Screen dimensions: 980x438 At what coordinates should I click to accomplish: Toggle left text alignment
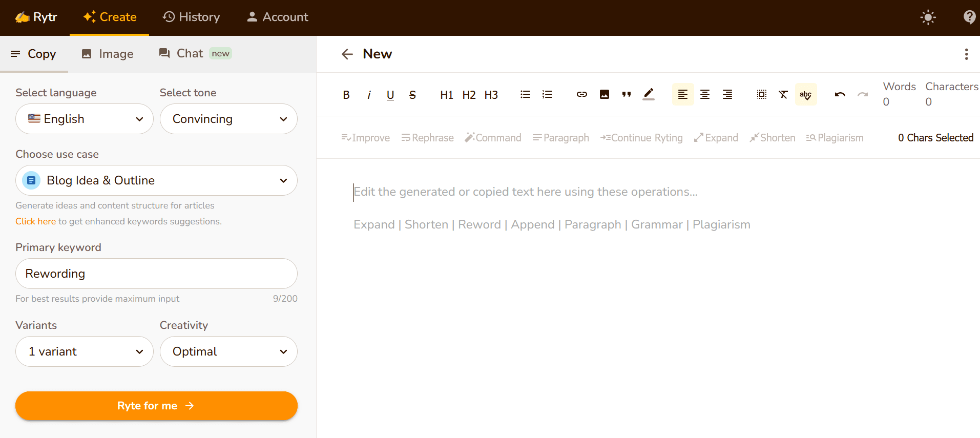pos(682,95)
